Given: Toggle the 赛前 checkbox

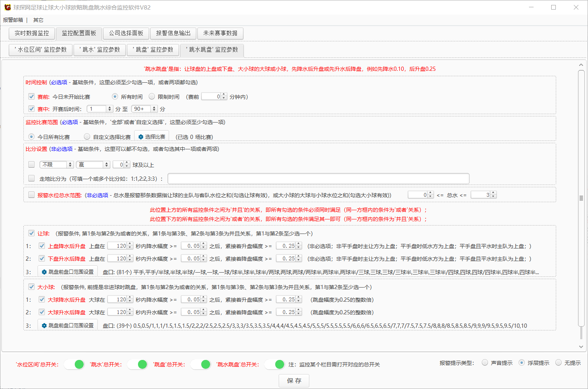Looking at the screenshot, I should pyautogui.click(x=31, y=96).
